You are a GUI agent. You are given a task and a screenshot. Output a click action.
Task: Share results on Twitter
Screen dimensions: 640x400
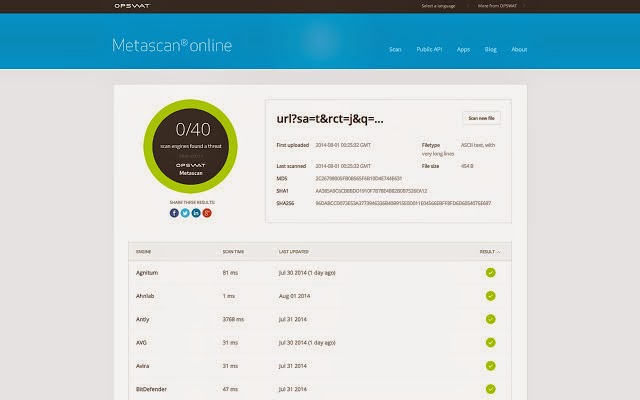tap(185, 213)
